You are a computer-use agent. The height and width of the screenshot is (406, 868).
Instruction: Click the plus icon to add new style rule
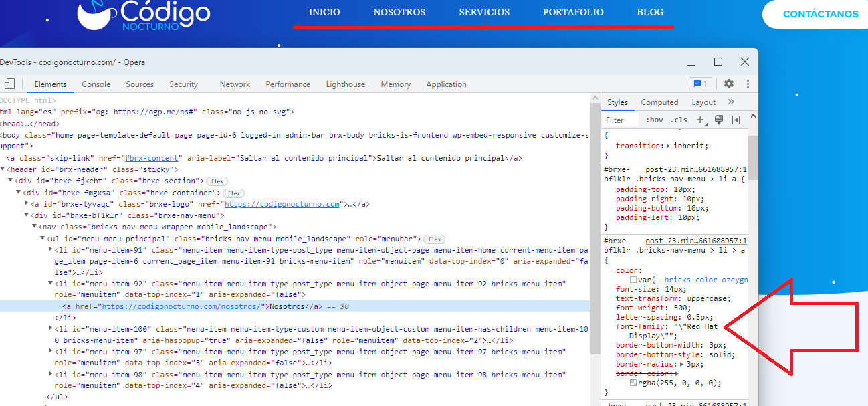tap(700, 119)
